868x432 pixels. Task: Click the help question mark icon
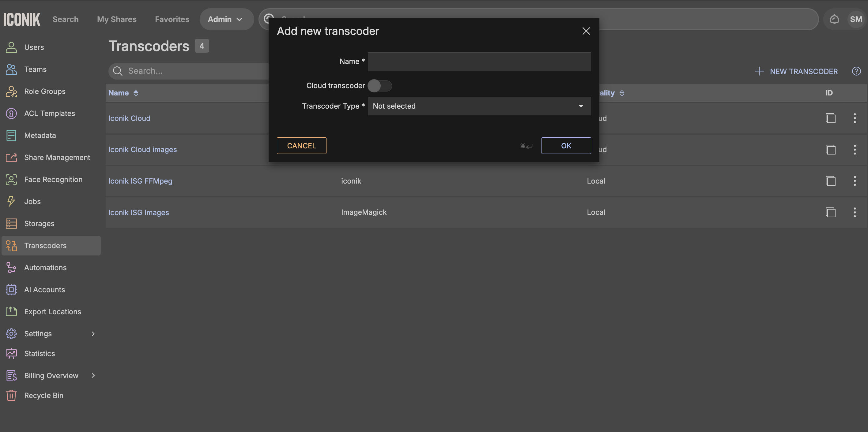(856, 71)
